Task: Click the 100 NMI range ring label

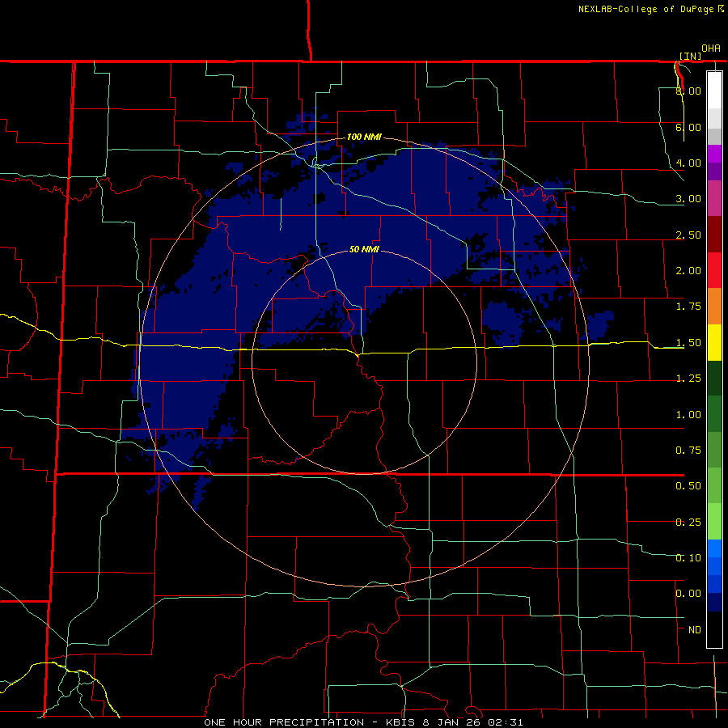Action: click(365, 137)
